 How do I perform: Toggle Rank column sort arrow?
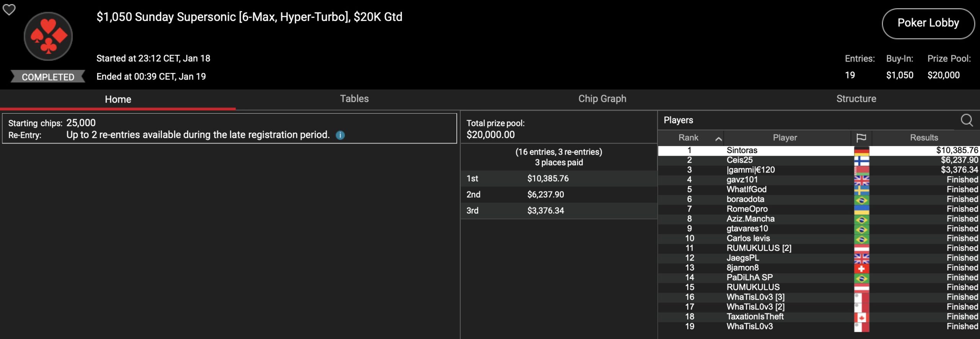[719, 139]
